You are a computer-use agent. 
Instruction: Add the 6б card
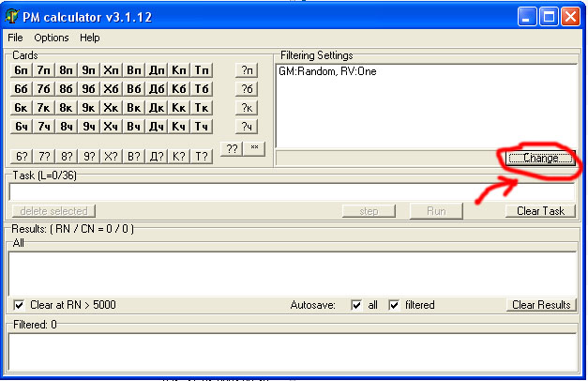click(22, 89)
